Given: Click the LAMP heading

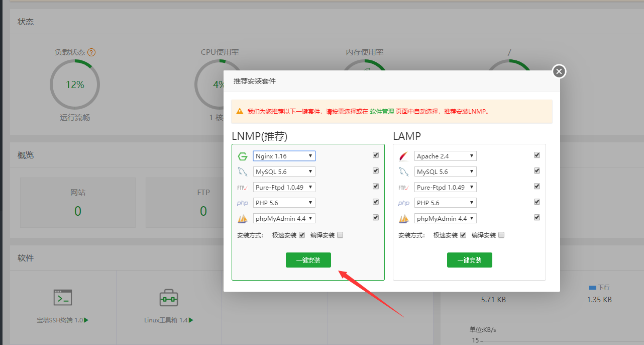Looking at the screenshot, I should coord(407,136).
